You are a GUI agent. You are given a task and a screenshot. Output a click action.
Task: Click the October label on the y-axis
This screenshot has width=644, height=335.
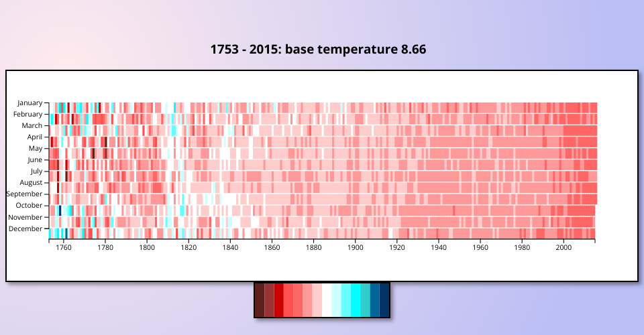point(30,206)
